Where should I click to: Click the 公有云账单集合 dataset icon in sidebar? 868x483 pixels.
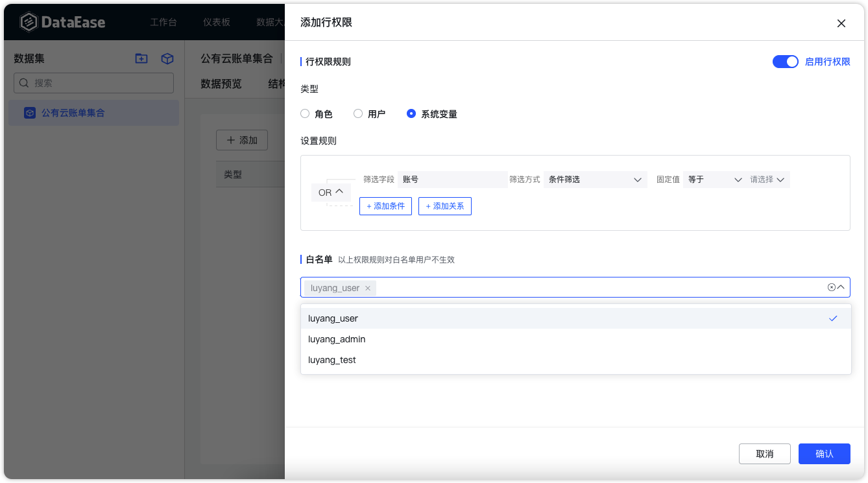click(30, 113)
